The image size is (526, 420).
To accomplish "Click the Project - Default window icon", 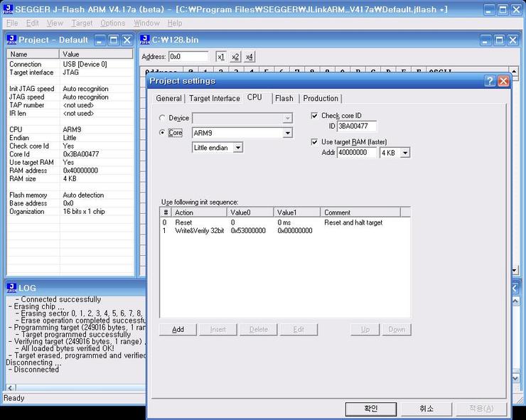I will point(11,40).
